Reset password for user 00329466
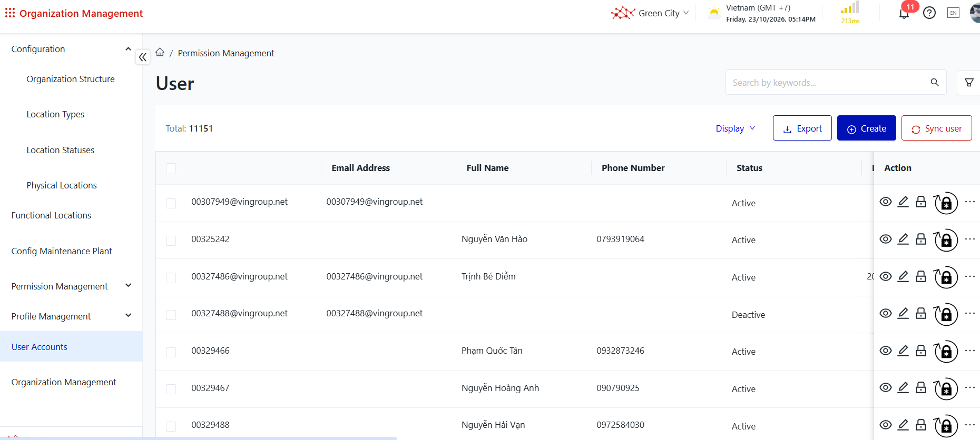 point(945,352)
